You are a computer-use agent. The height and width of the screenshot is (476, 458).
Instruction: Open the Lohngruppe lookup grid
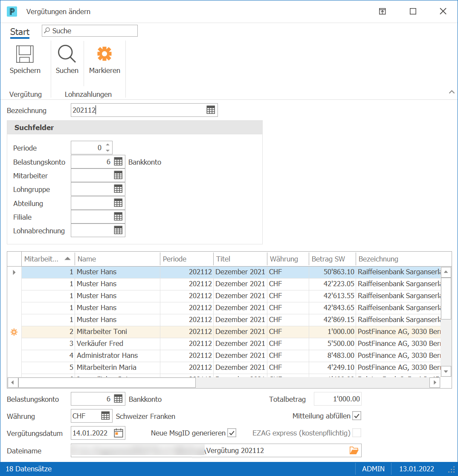coord(118,189)
